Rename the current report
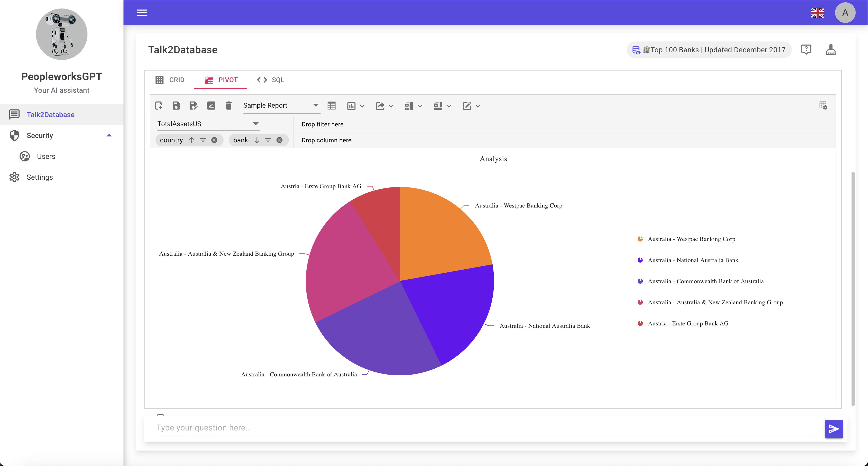This screenshot has height=466, width=868. [x=211, y=106]
